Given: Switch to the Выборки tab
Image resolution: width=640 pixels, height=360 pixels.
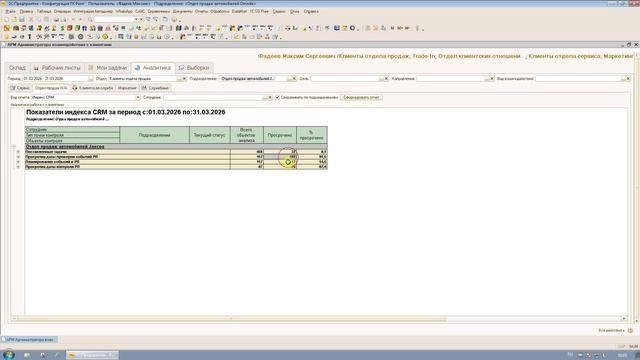Looking at the screenshot, I should tap(194, 68).
